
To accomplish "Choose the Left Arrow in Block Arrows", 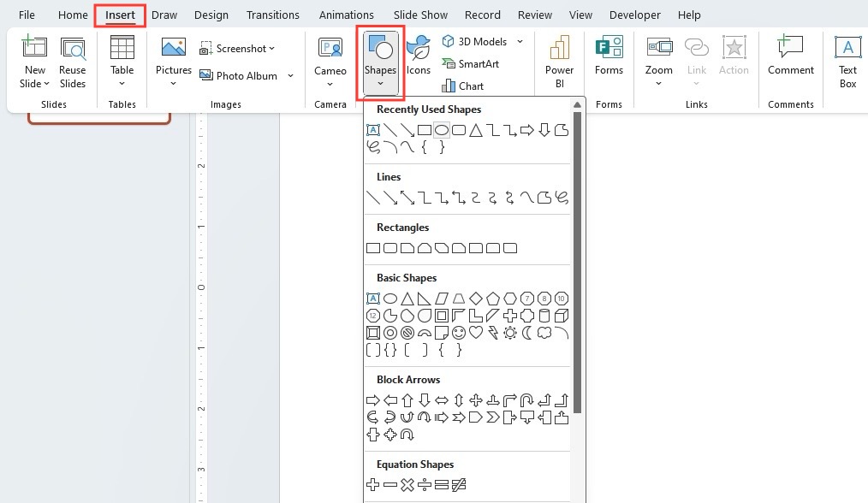I will [390, 400].
